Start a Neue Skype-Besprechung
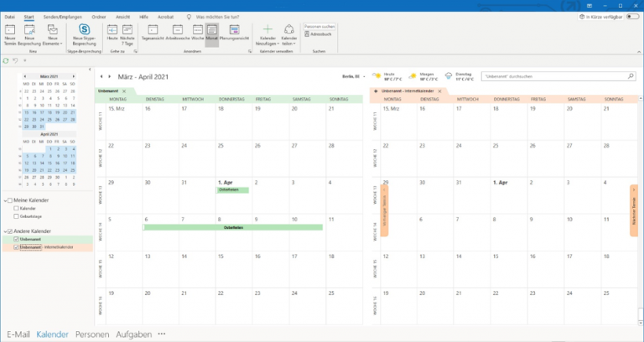Screen dimensions: 644x342 coord(86,34)
